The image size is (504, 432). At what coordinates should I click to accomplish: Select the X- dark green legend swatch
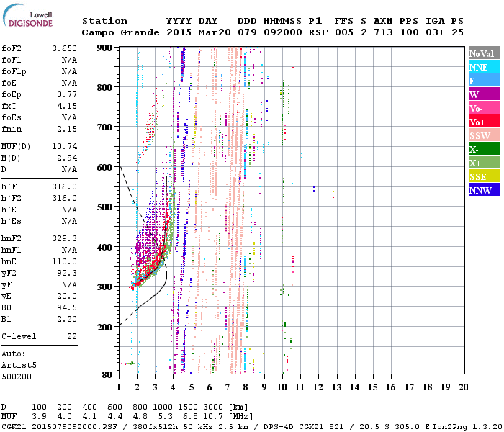tap(484, 149)
